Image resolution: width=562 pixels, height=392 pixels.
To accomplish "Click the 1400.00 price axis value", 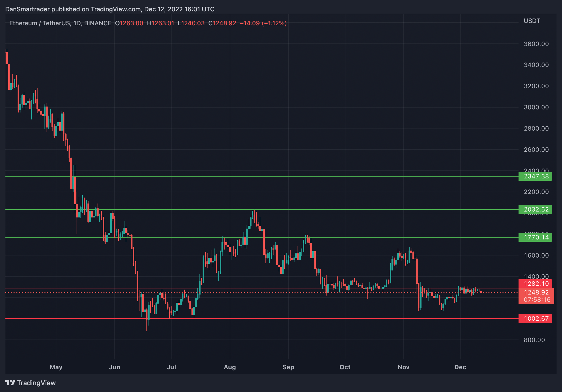I will [x=536, y=276].
